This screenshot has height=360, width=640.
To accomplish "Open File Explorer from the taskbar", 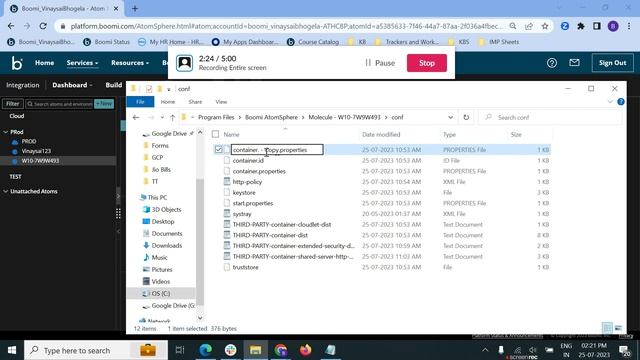I will [x=256, y=350].
